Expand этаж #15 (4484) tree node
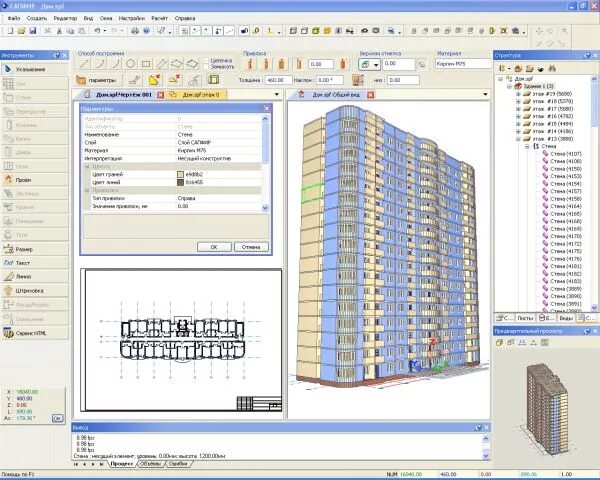 [x=518, y=124]
